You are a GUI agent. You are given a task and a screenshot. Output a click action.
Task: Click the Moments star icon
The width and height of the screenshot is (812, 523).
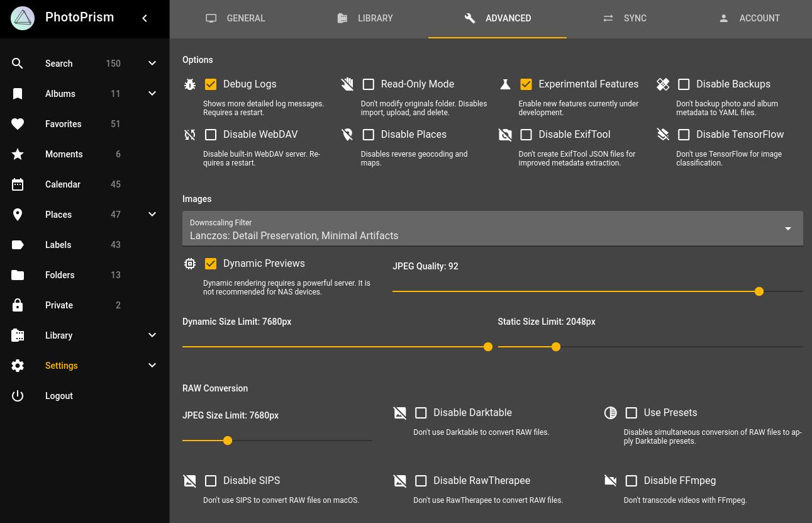point(18,154)
